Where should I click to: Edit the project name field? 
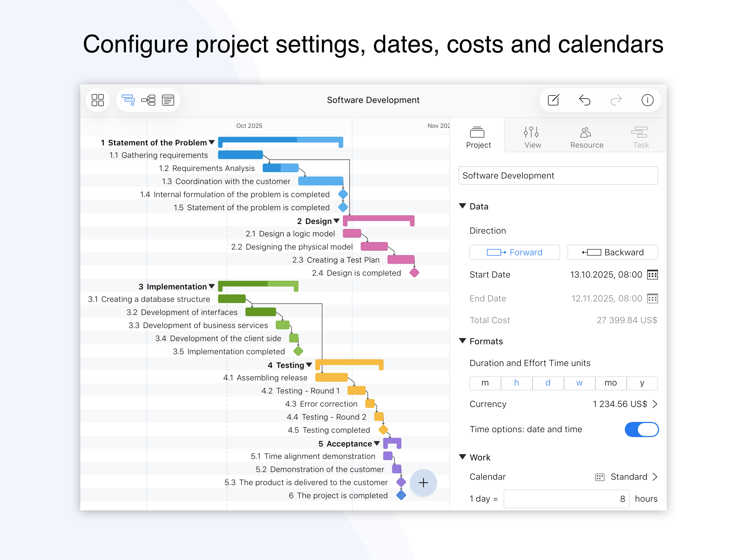tap(558, 176)
